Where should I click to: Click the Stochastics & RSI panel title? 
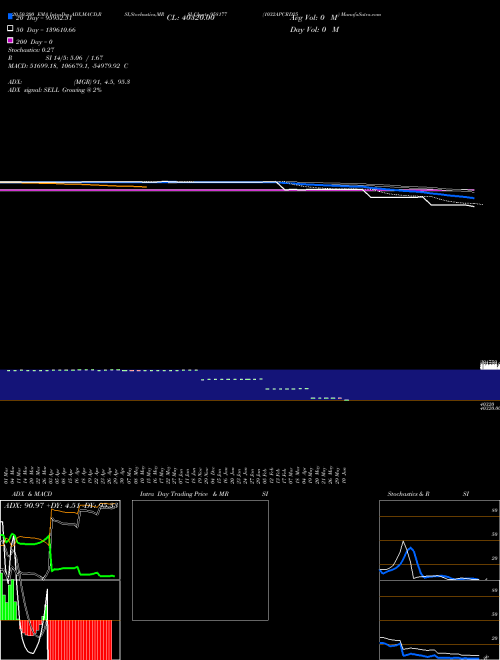click(428, 494)
